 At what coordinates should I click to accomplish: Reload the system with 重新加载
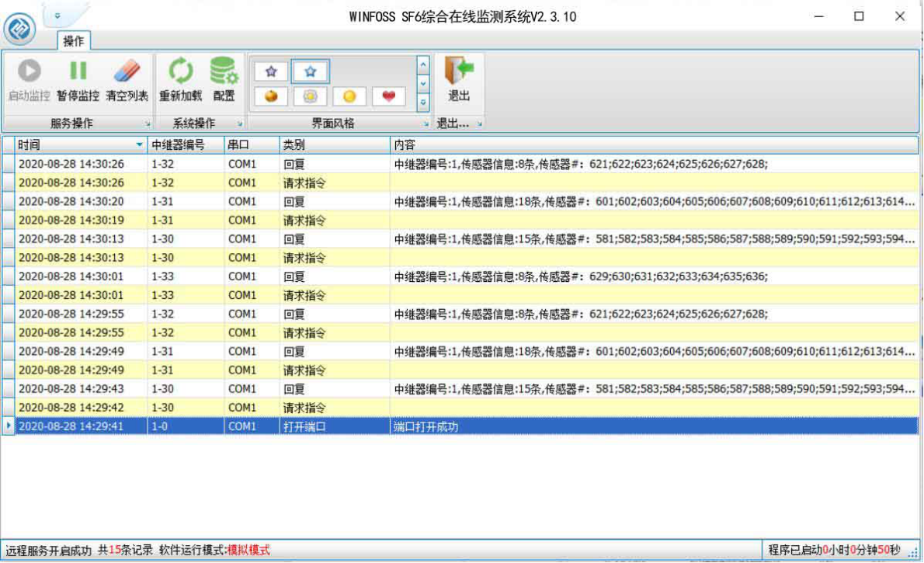coord(180,81)
